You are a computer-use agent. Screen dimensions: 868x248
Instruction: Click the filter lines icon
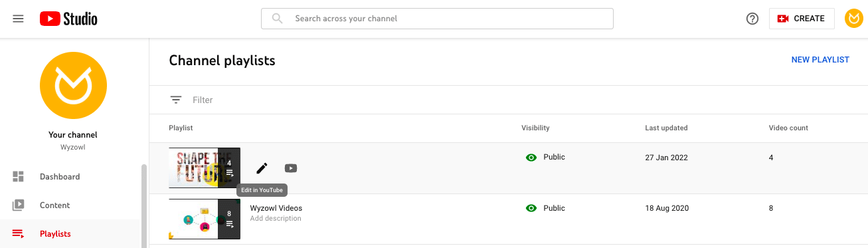(176, 100)
